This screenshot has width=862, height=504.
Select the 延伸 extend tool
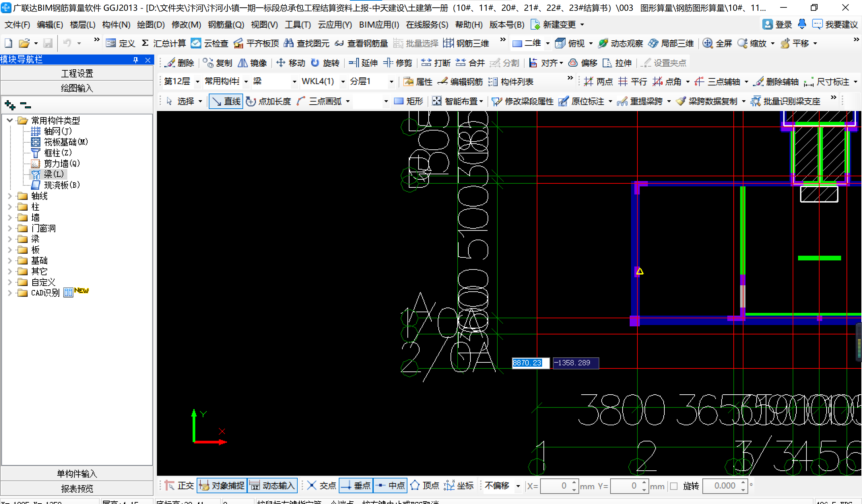[x=363, y=63]
